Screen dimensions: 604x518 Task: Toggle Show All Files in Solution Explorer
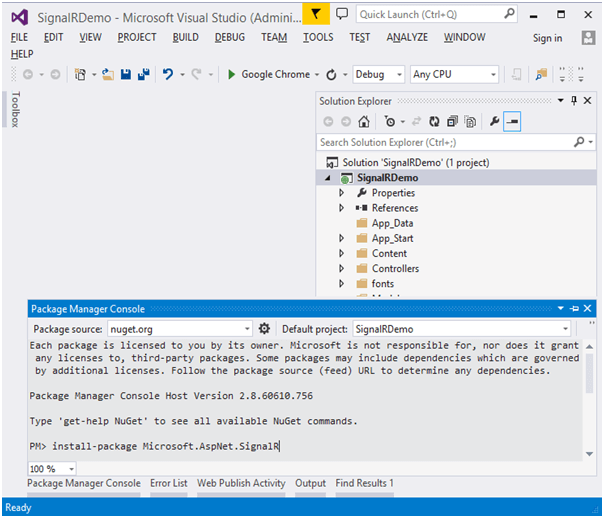click(470, 122)
